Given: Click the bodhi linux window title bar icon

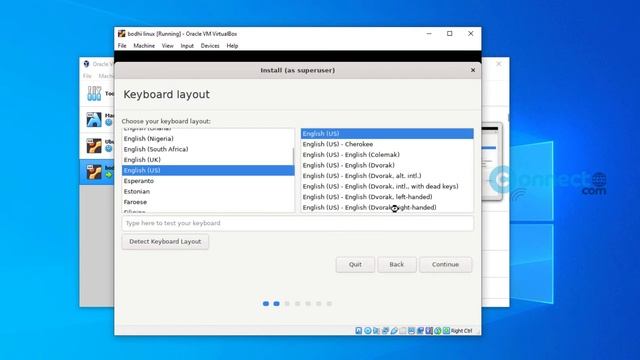Looking at the screenshot, I should pos(122,33).
